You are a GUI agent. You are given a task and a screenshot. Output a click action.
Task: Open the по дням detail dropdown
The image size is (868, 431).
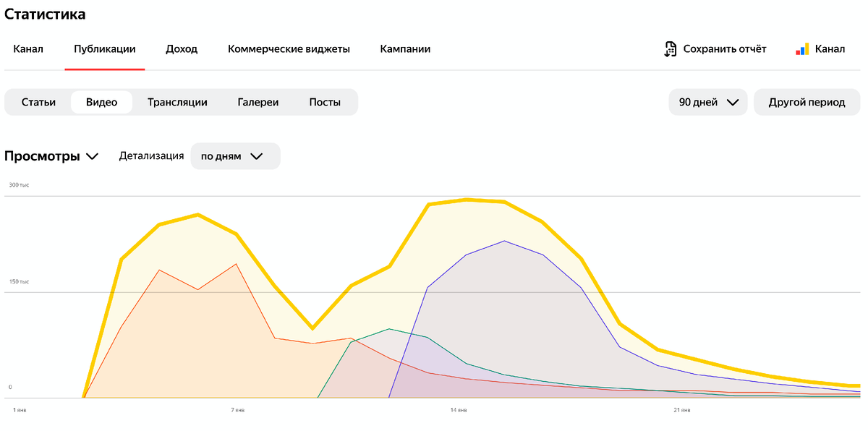pos(235,156)
